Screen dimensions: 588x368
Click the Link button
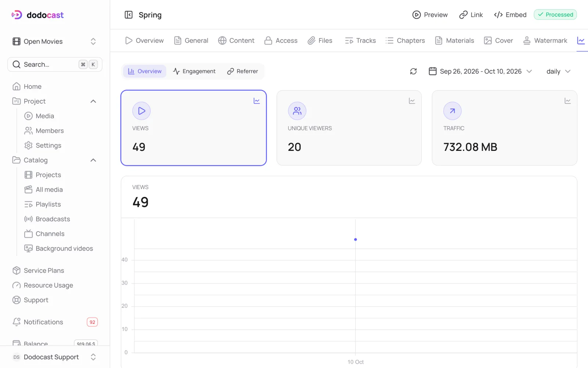pyautogui.click(x=471, y=15)
